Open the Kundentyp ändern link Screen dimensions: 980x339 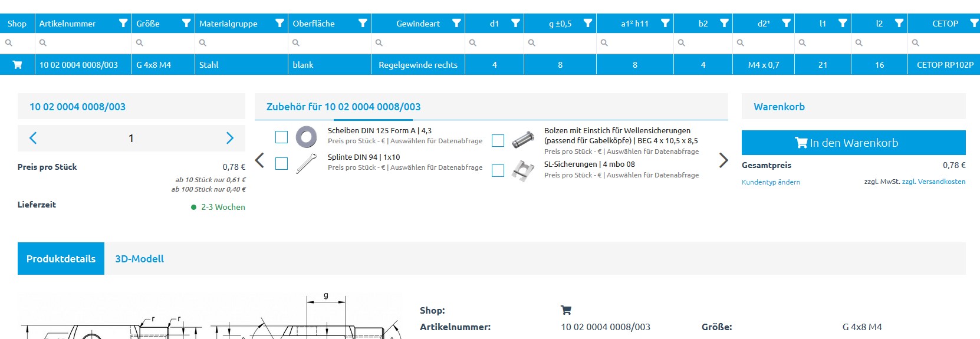coord(771,182)
